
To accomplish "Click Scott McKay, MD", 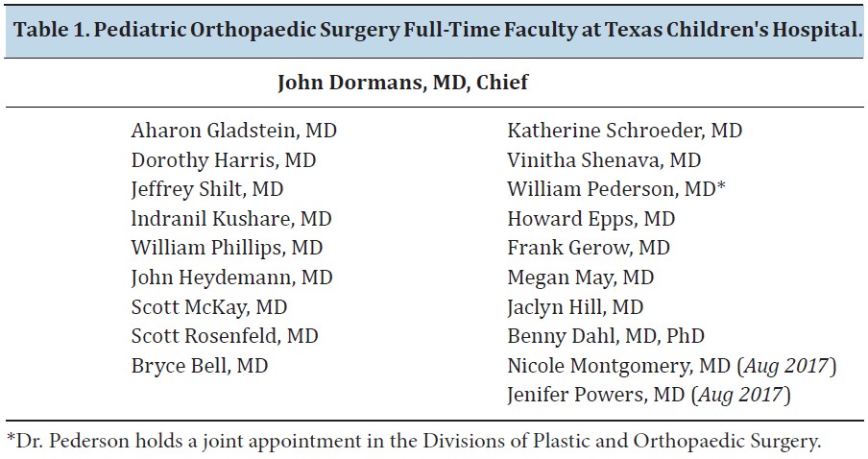I will [209, 307].
